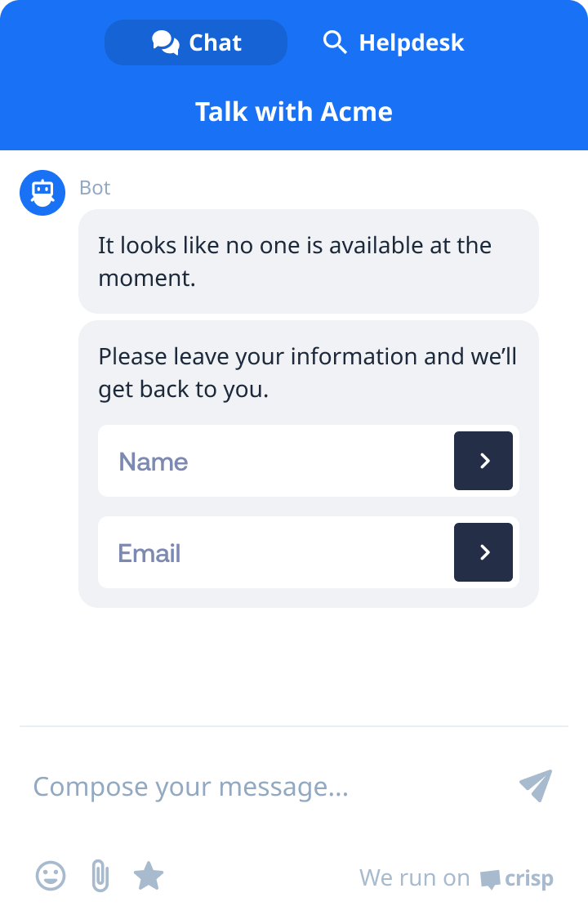Click the leave your information message bubble

click(x=309, y=373)
